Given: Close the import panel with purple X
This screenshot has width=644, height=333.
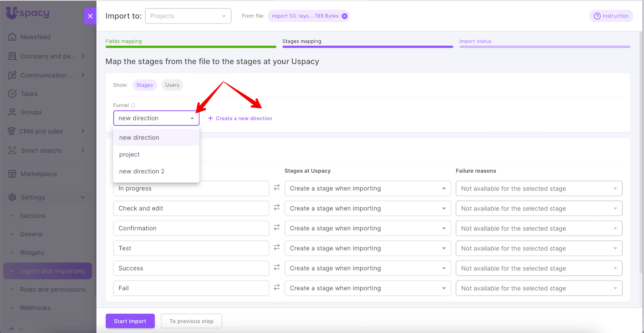Looking at the screenshot, I should coord(90,16).
